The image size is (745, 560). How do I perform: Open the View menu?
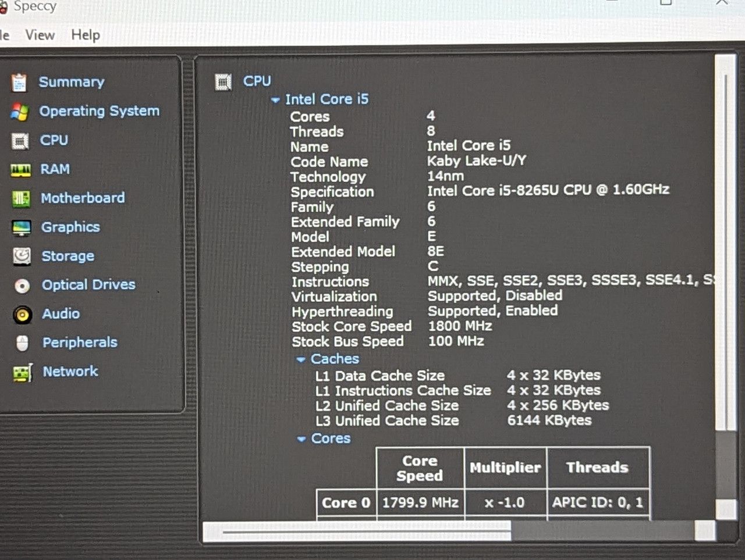click(x=40, y=35)
